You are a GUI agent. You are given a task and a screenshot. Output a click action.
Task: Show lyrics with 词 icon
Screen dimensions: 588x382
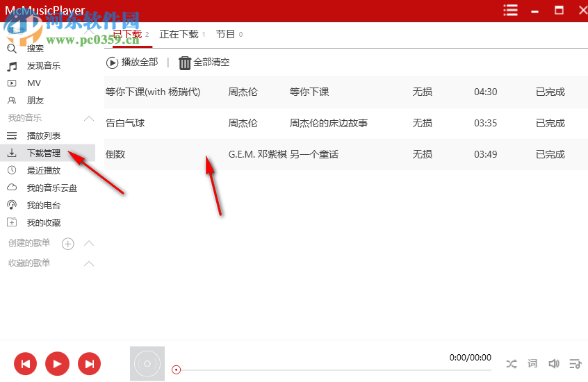[532, 363]
